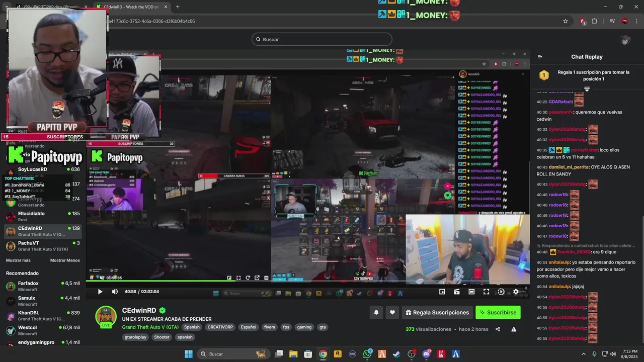This screenshot has width=644, height=362.
Task: Report stream using warning triangle icon
Action: 514,329
